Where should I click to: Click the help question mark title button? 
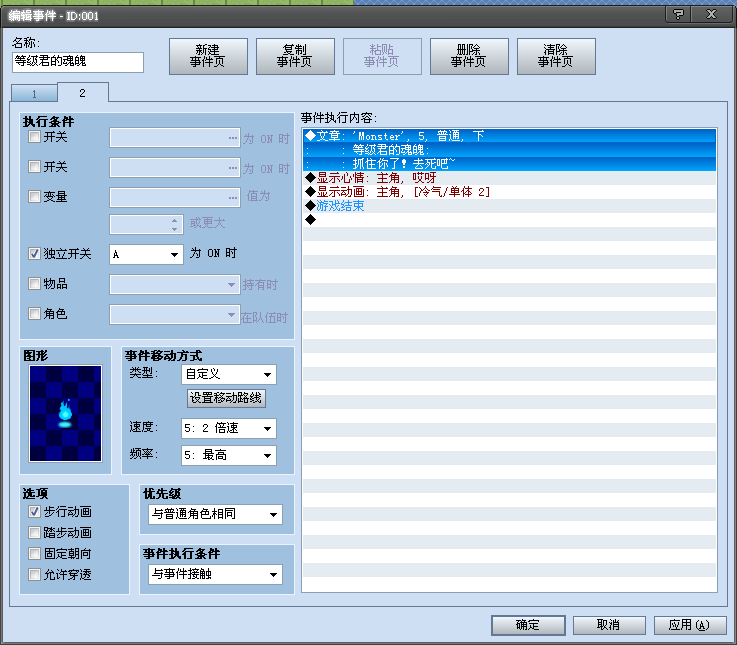(x=678, y=14)
